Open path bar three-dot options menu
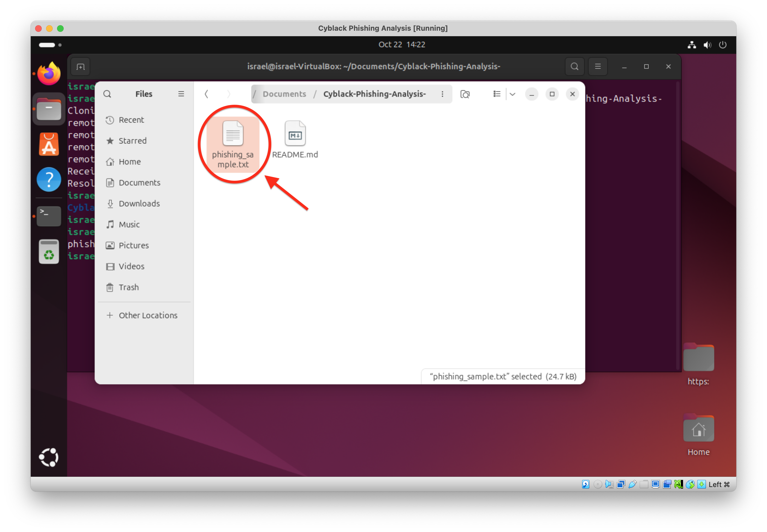This screenshot has height=532, width=767. (442, 94)
